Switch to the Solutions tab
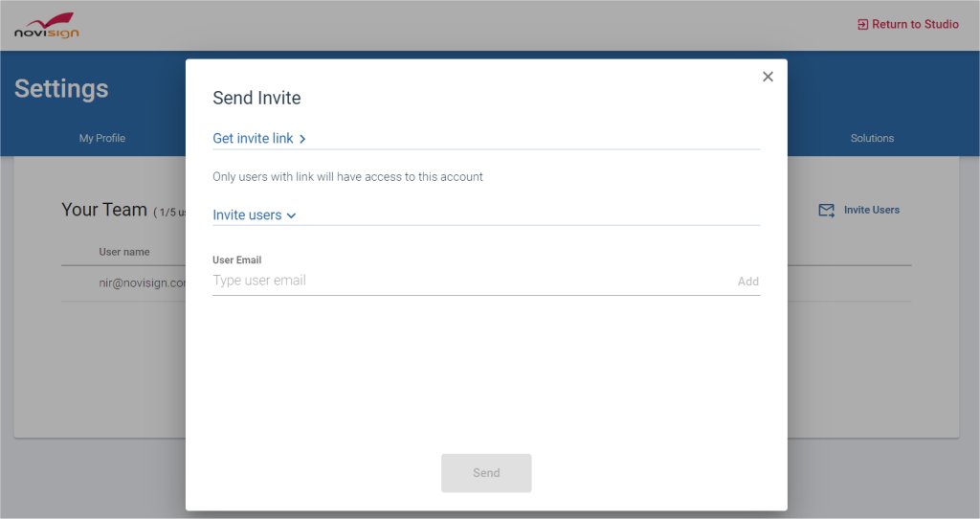 [872, 138]
